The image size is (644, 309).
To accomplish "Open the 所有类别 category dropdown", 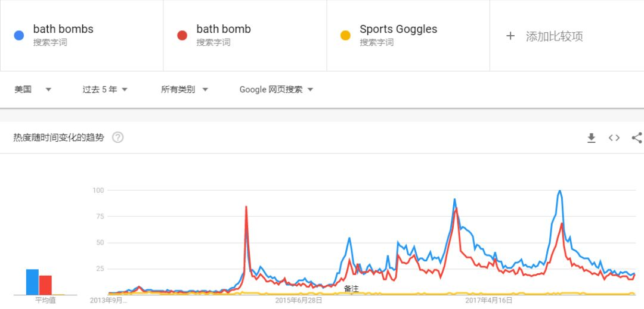I will (x=184, y=89).
